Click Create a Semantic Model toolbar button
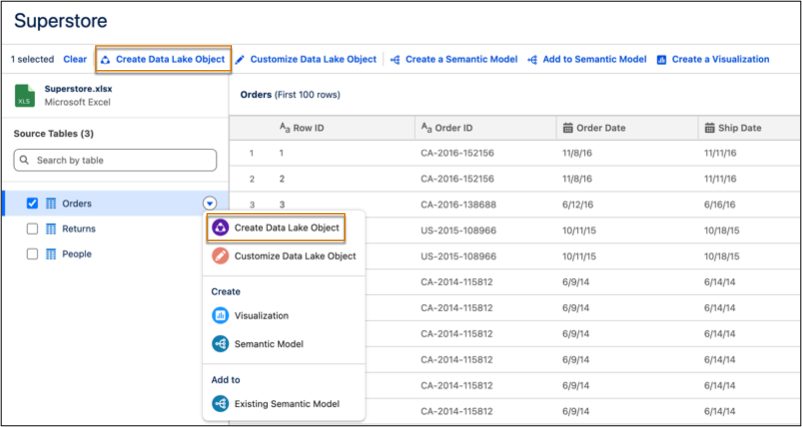 [x=454, y=59]
